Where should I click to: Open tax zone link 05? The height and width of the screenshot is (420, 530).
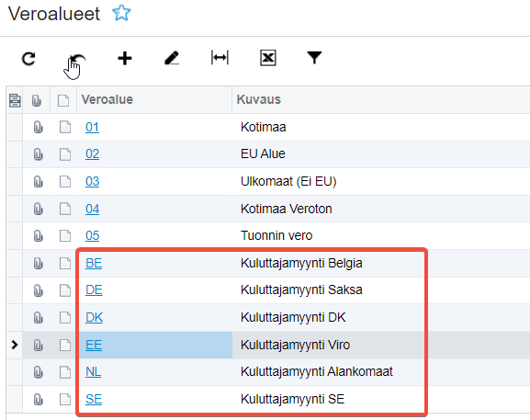[x=92, y=235]
